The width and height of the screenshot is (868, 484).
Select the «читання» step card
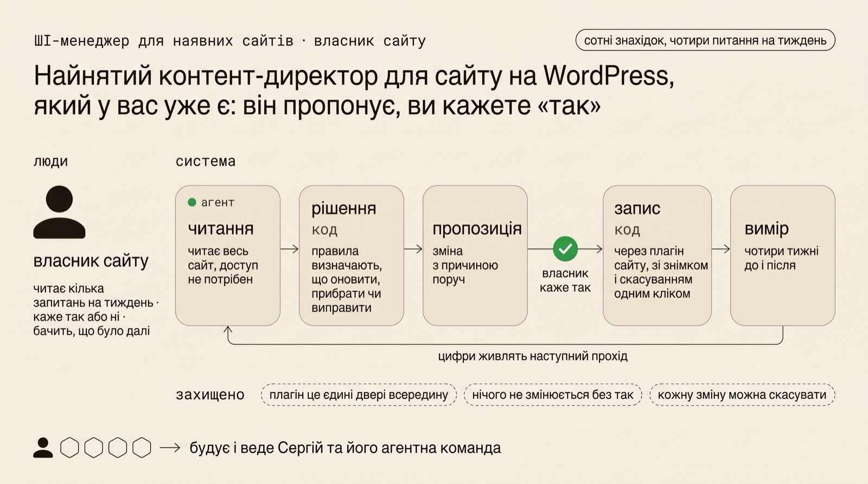(228, 255)
